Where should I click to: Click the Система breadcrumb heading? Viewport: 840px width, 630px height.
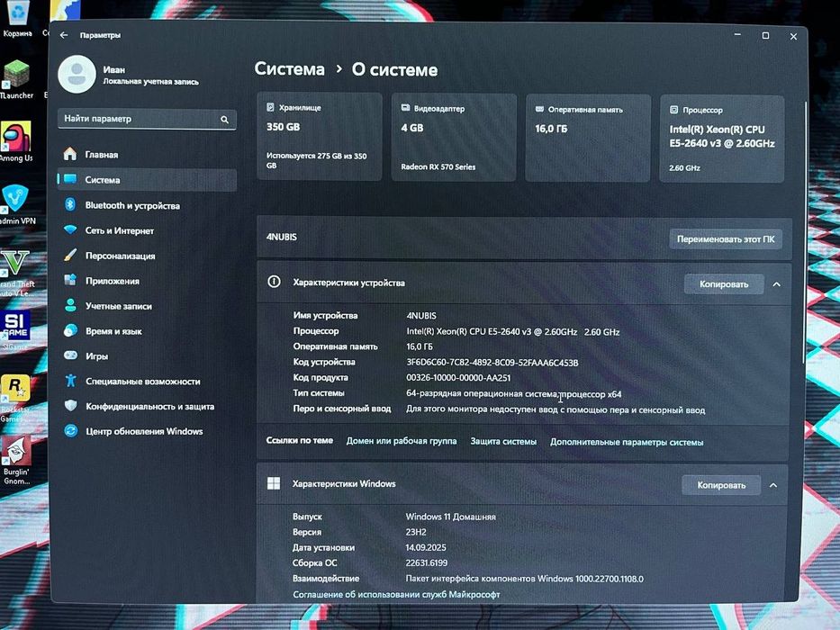coord(289,68)
